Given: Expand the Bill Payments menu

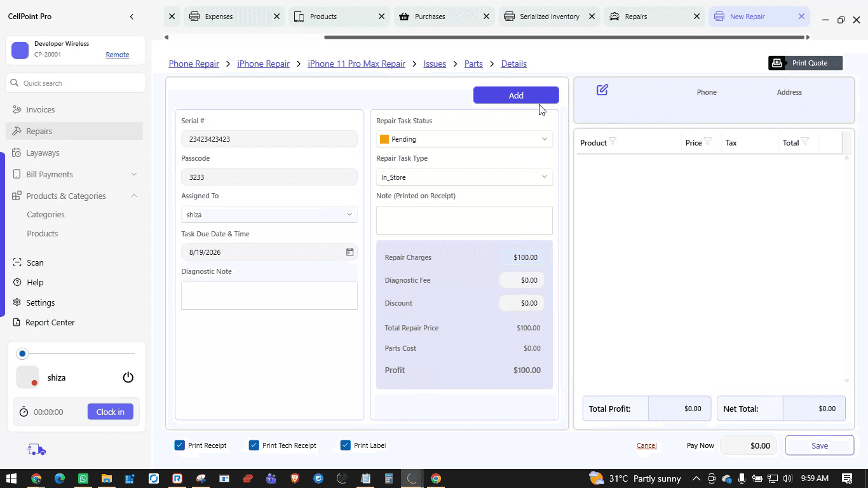Looking at the screenshot, I should point(133,174).
